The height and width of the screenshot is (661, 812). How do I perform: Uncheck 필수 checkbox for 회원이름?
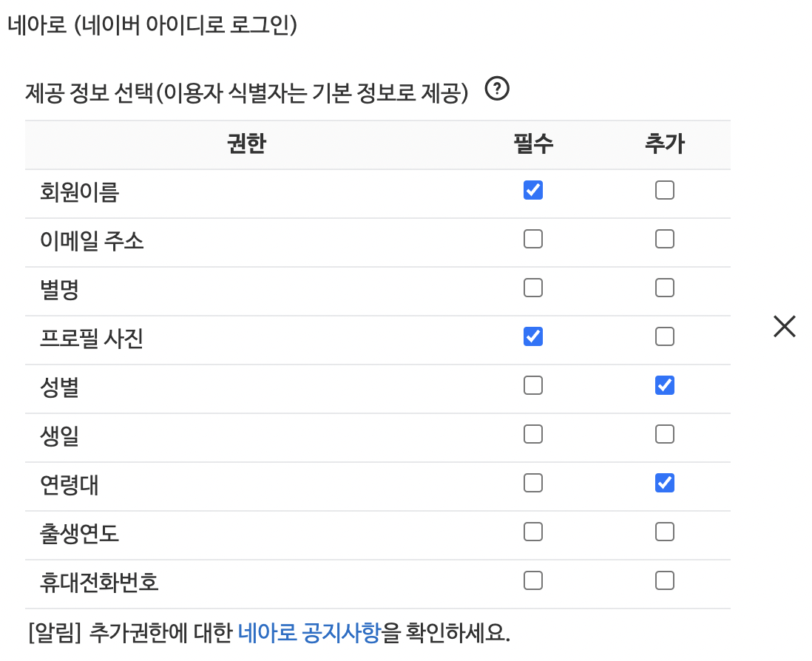(533, 190)
